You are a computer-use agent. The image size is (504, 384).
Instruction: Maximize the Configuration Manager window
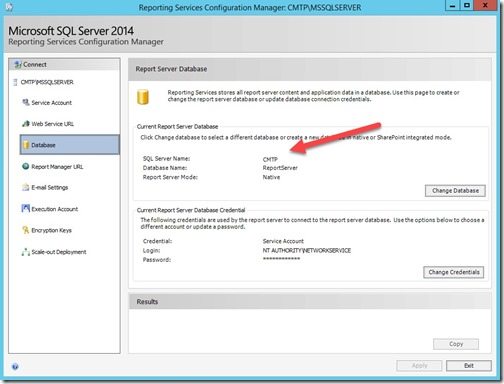(x=467, y=6)
